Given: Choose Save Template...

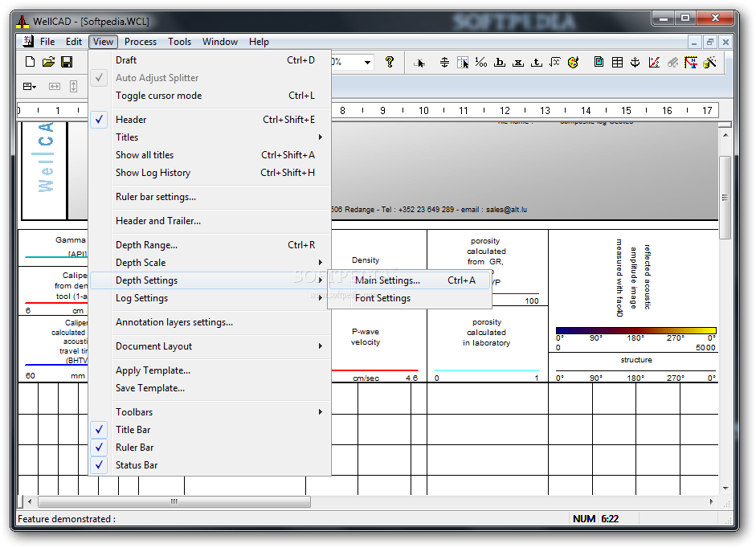Looking at the screenshot, I should pos(210,388).
